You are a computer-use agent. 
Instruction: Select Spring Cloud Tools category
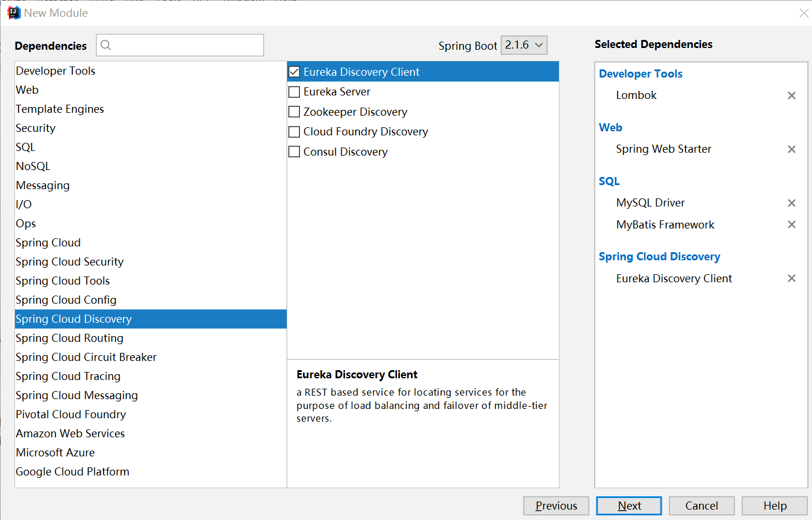click(151, 281)
